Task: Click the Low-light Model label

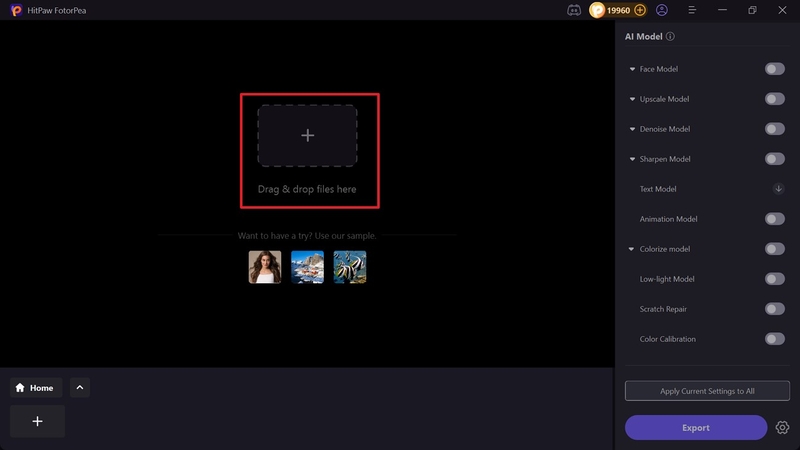Action: (667, 279)
